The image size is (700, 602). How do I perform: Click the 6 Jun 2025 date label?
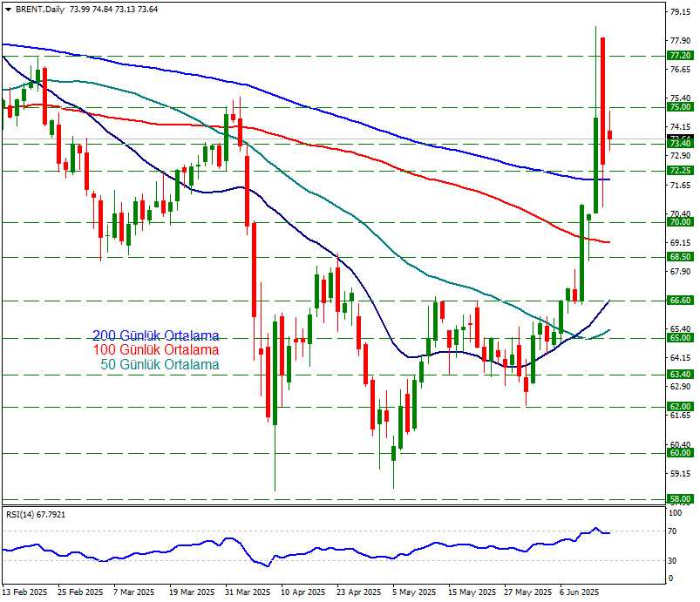(x=580, y=592)
